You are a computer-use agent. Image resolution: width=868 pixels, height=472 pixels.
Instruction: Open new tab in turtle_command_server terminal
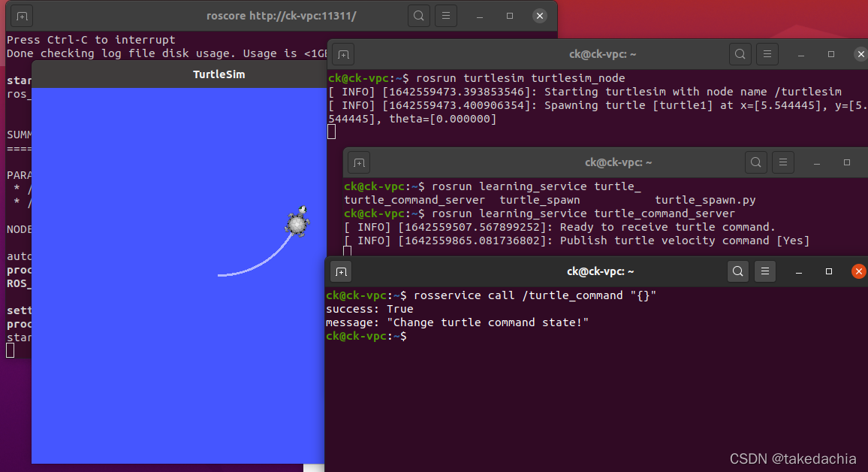(x=359, y=163)
